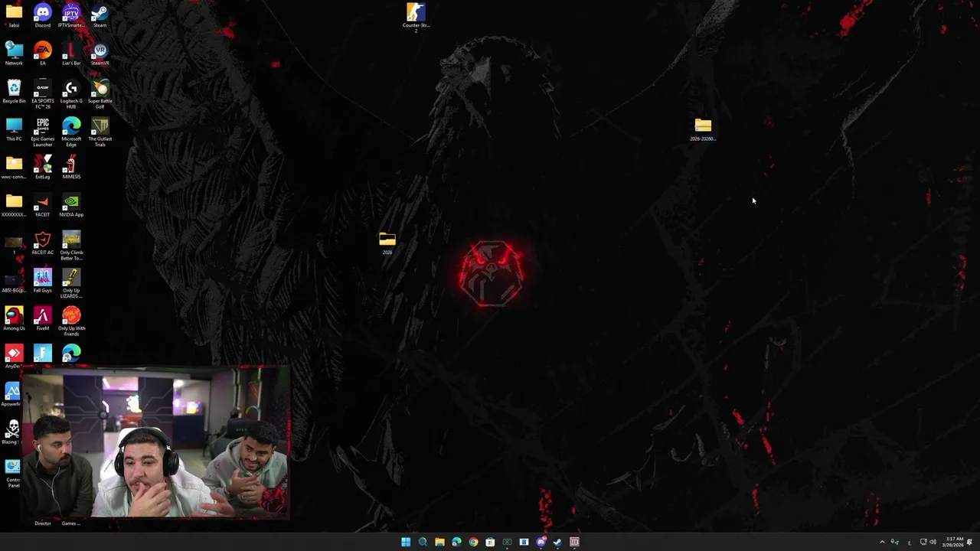Viewport: 980px width, 551px height.
Task: Select the 2026 folder near wallpaper center
Action: (387, 243)
